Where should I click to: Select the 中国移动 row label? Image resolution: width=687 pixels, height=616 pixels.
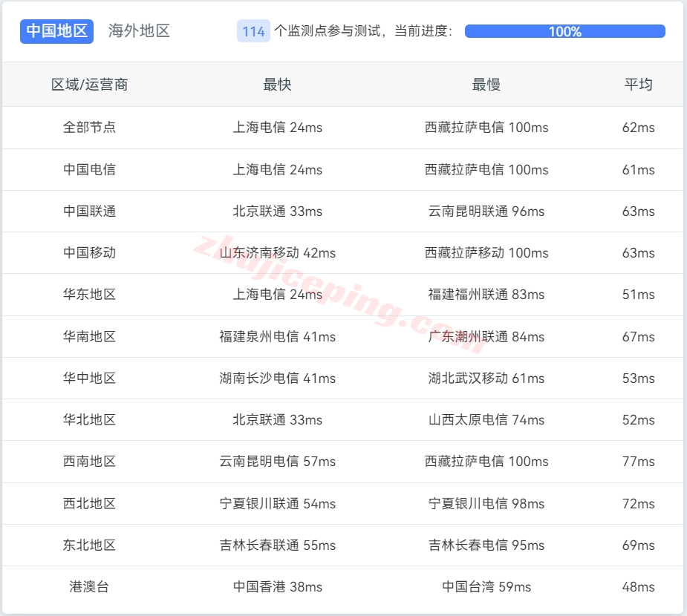[89, 252]
